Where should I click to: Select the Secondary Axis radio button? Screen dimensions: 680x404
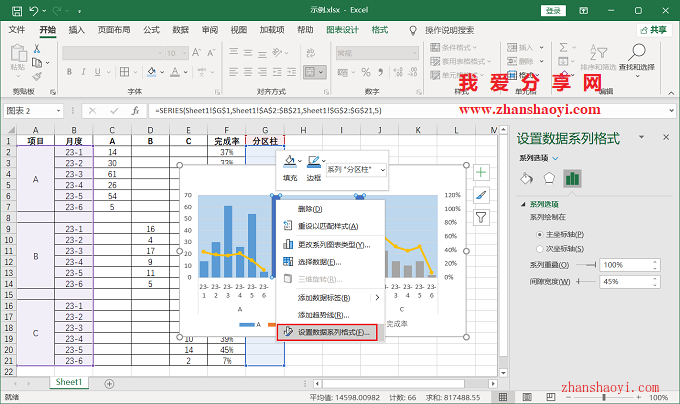539,249
